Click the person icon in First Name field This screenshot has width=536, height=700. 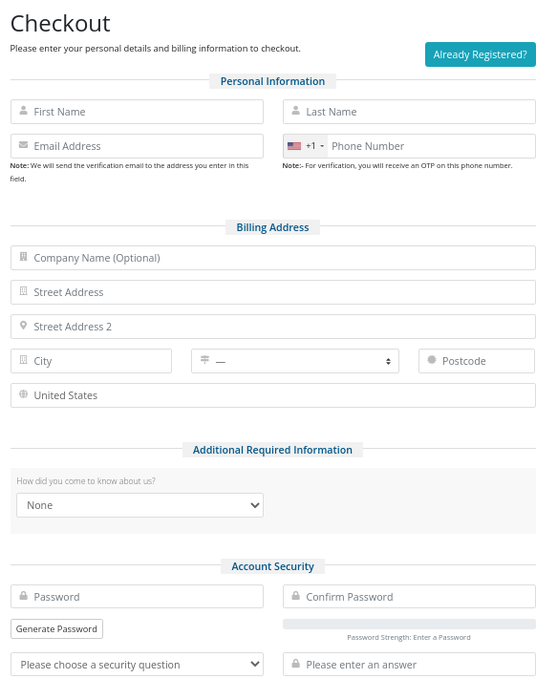[23, 111]
